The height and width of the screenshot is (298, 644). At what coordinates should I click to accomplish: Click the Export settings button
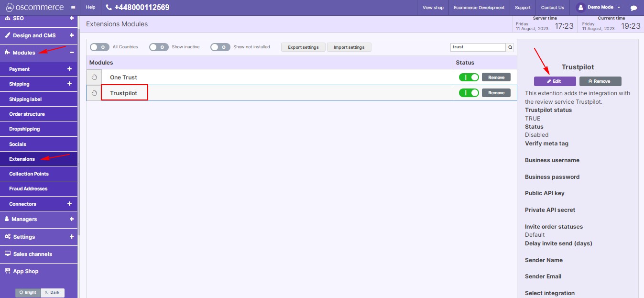pos(303,47)
